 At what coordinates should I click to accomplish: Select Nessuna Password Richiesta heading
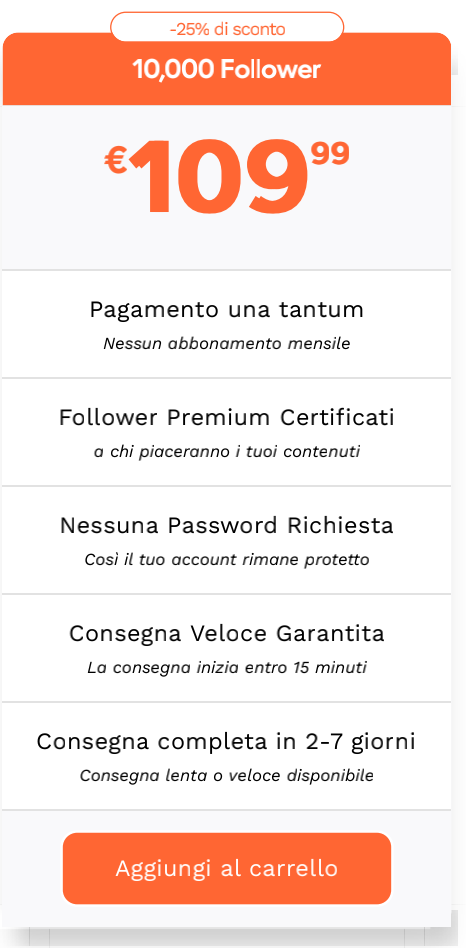227,525
